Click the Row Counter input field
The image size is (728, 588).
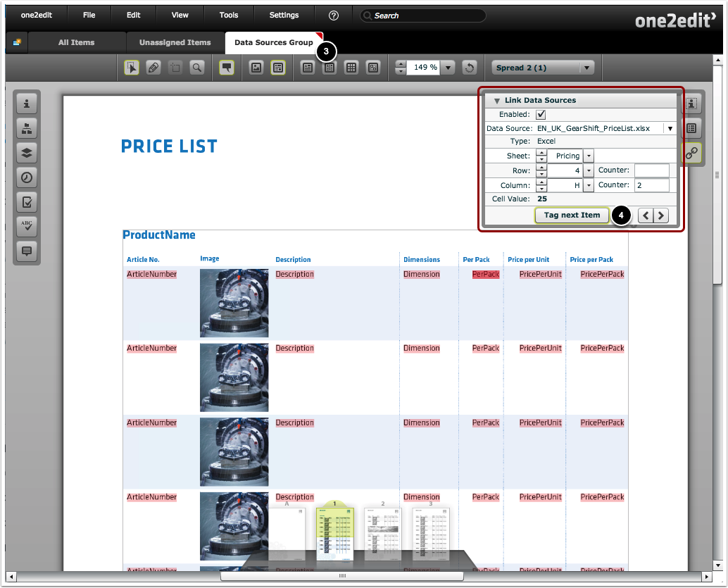coord(651,170)
